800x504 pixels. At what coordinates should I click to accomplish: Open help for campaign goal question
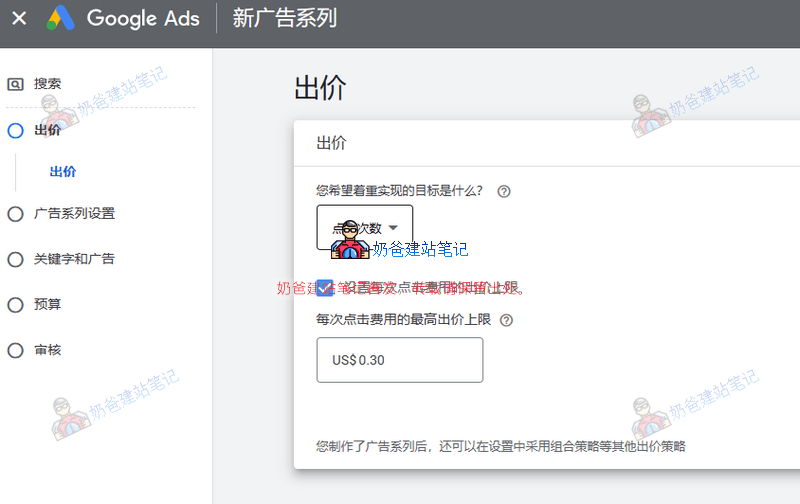(504, 191)
